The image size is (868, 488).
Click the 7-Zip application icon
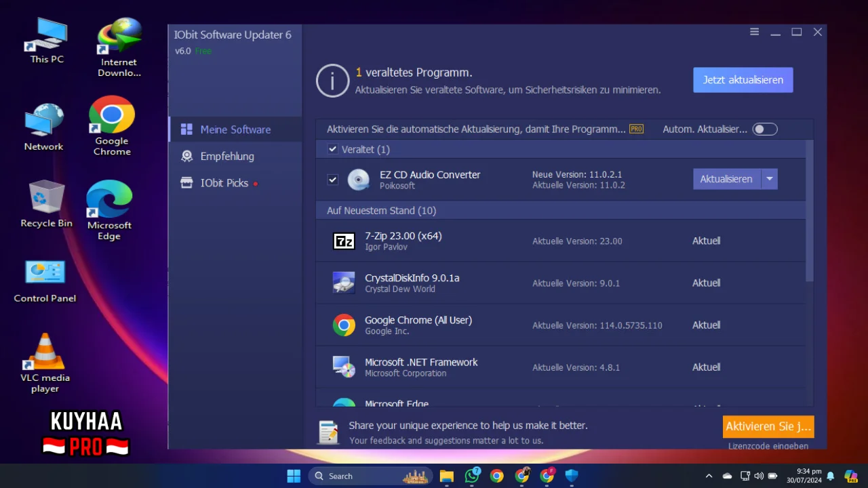(x=344, y=241)
